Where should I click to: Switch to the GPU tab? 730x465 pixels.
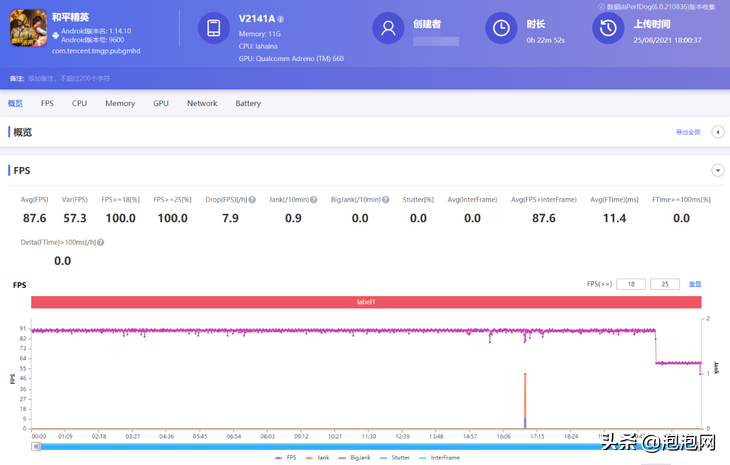(x=161, y=103)
